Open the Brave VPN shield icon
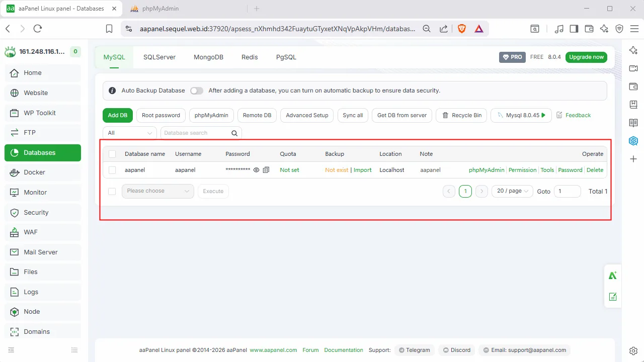Viewport: 644px width, 362px height. 619,29
